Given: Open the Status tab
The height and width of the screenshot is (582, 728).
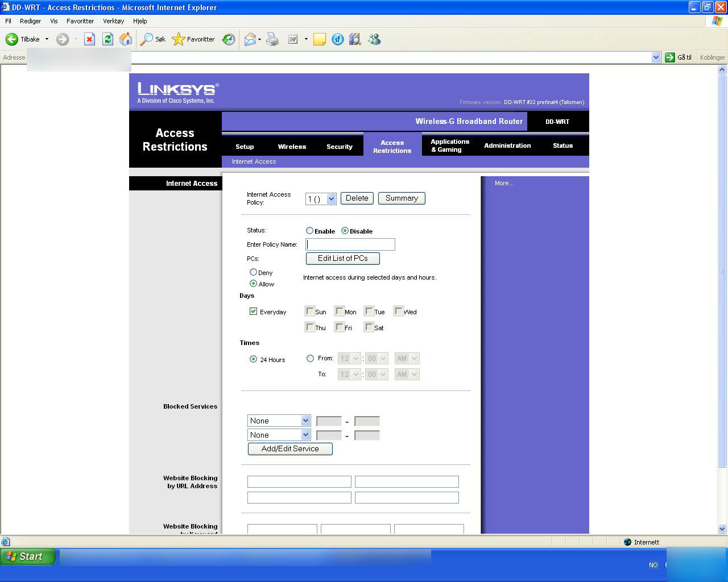Looking at the screenshot, I should [562, 145].
